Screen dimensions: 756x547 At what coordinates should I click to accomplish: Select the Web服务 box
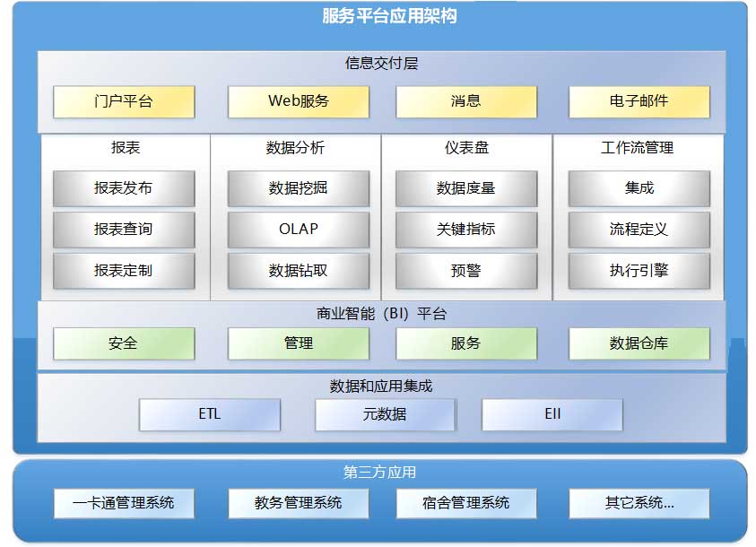click(x=299, y=101)
